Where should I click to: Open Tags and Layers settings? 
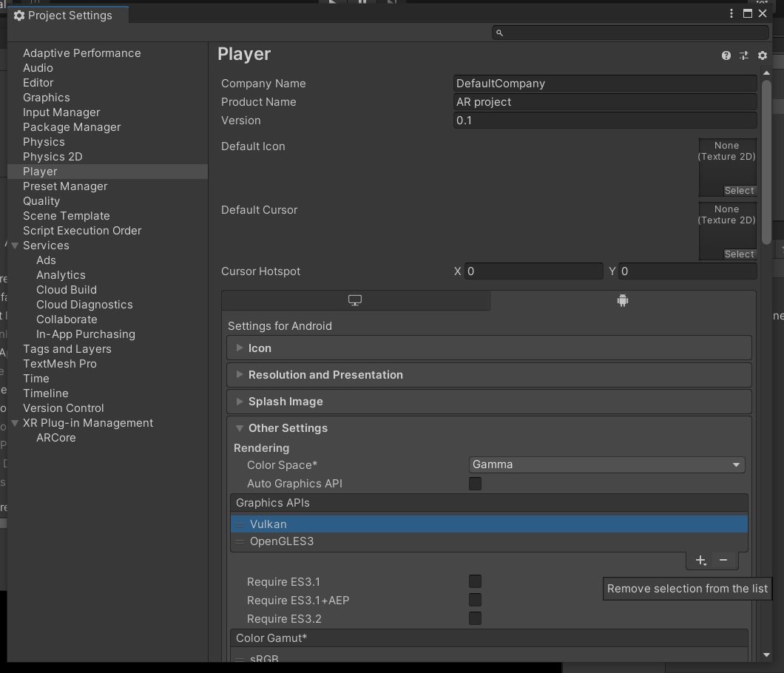coord(67,349)
